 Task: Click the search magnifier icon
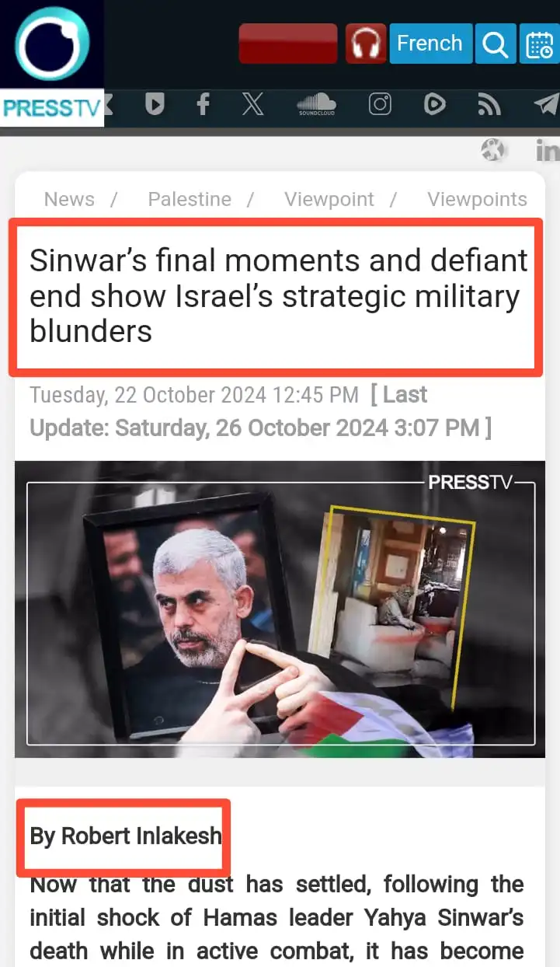coord(495,44)
